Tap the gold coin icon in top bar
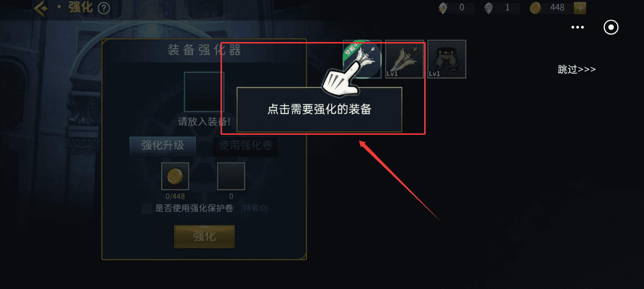 click(x=535, y=8)
